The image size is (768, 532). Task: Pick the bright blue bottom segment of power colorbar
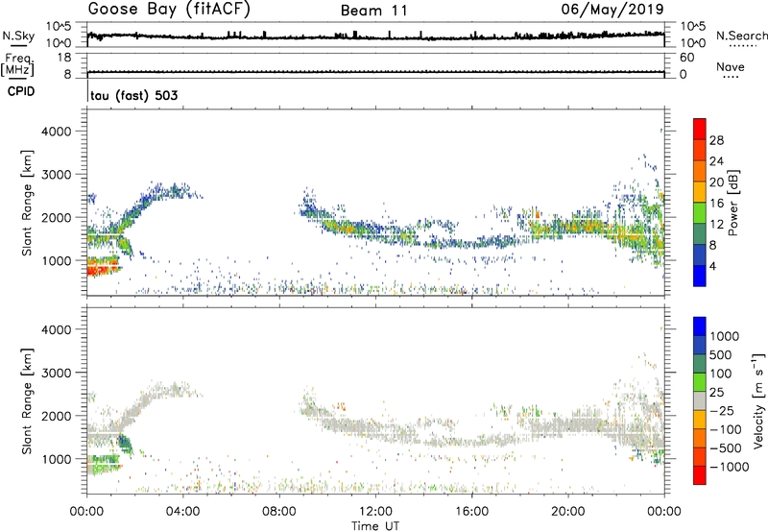[x=700, y=276]
